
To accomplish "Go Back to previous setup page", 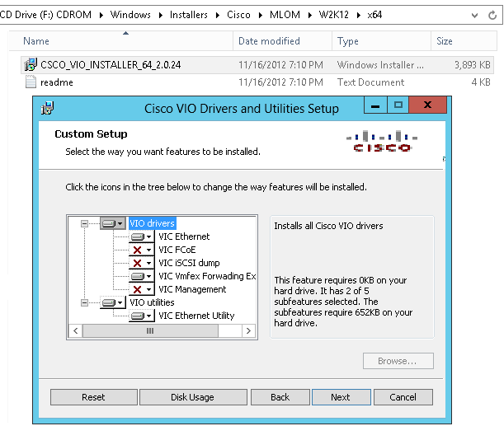I will click(x=280, y=397).
